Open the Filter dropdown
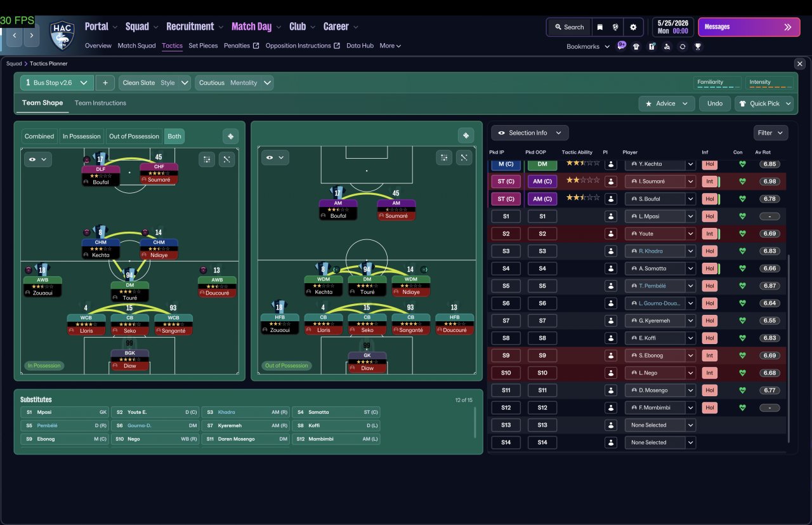 771,133
